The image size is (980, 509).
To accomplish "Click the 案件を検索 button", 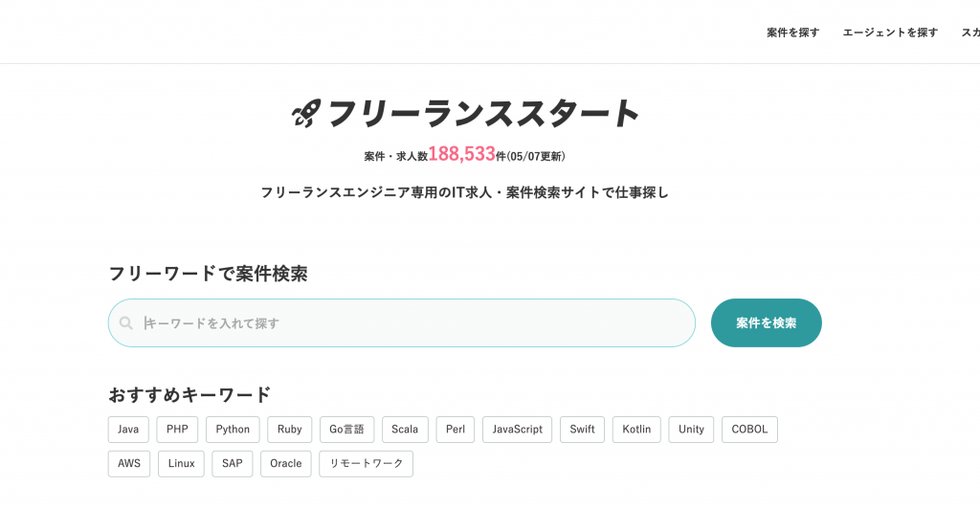I will (767, 322).
